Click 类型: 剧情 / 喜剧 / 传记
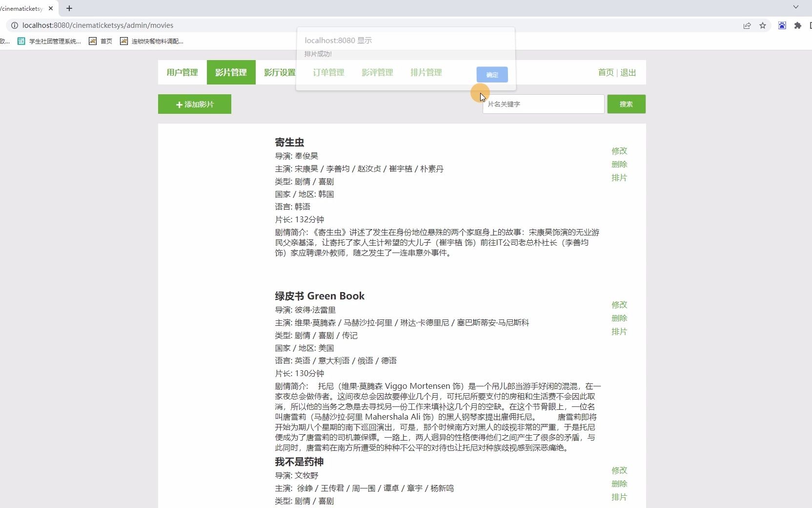Viewport: 812px width, 508px height. point(316,335)
